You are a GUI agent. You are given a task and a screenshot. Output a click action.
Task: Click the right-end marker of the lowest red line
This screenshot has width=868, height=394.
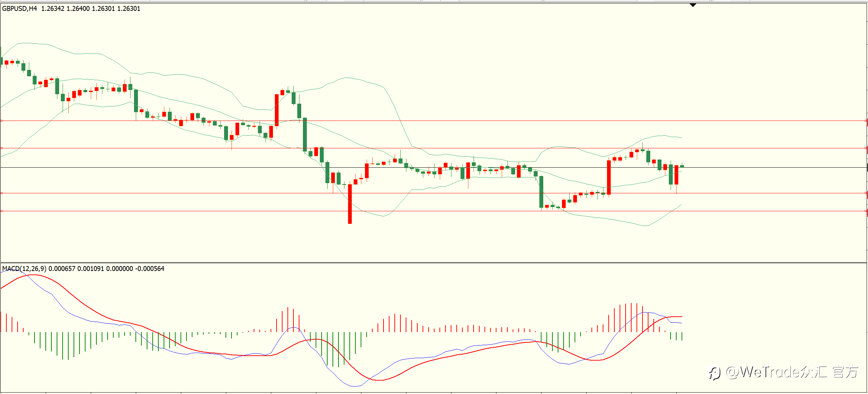click(x=866, y=211)
